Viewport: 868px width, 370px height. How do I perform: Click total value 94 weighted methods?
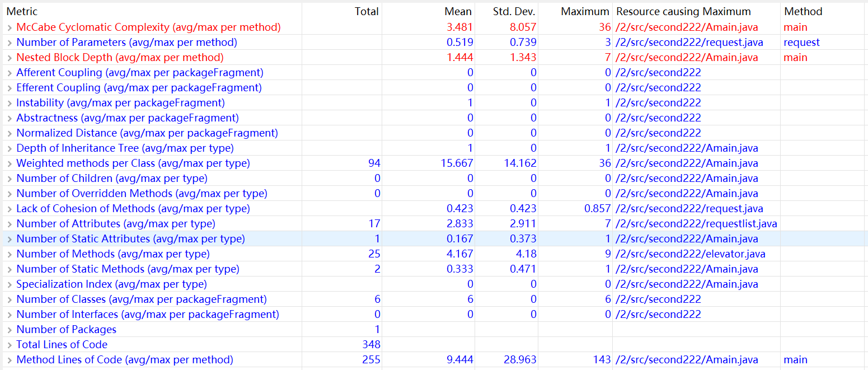(x=374, y=163)
